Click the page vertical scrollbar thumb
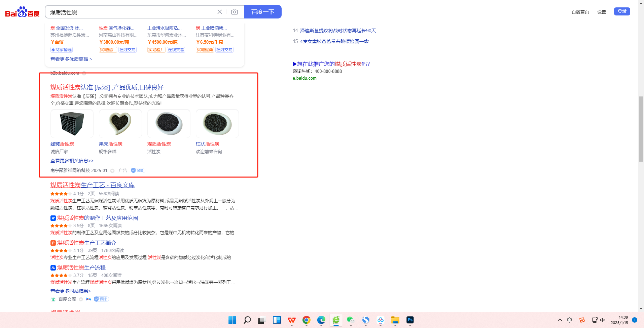 pyautogui.click(x=641, y=129)
